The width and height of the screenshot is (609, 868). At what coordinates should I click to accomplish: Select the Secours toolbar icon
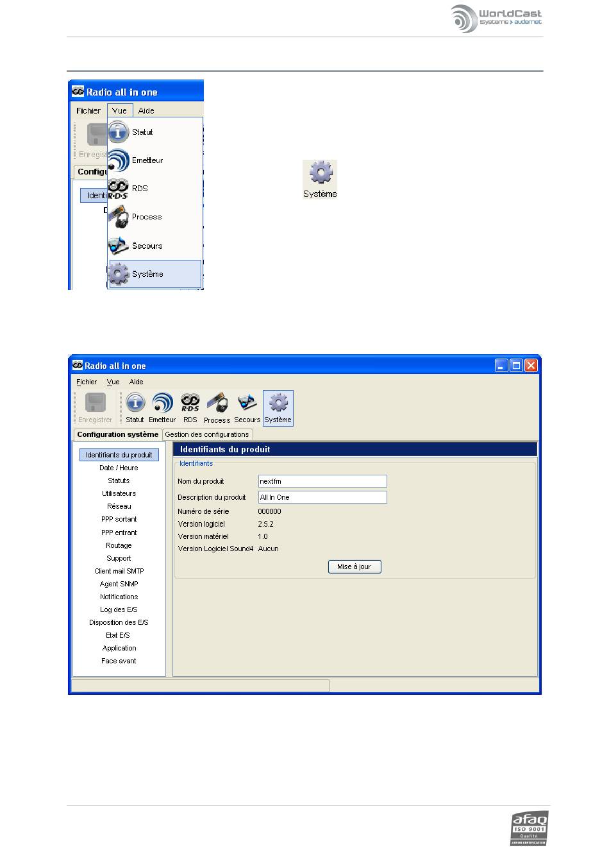(x=247, y=407)
